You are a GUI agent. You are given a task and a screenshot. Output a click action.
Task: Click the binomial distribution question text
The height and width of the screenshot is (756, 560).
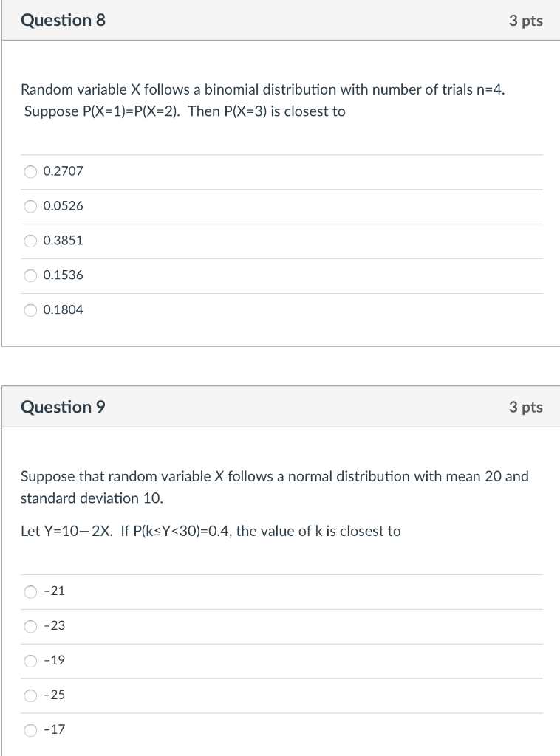263,100
